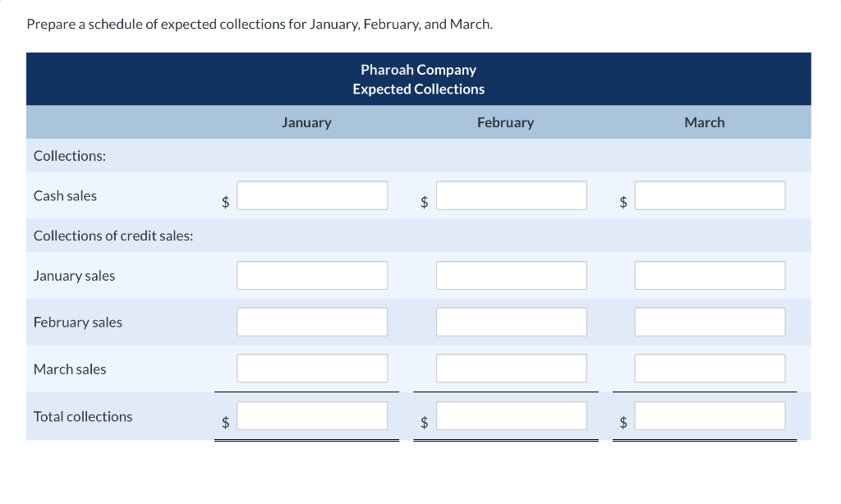Screen dimensions: 841x504
Task: Focus the February column February sales field
Action: pyautogui.click(x=511, y=322)
